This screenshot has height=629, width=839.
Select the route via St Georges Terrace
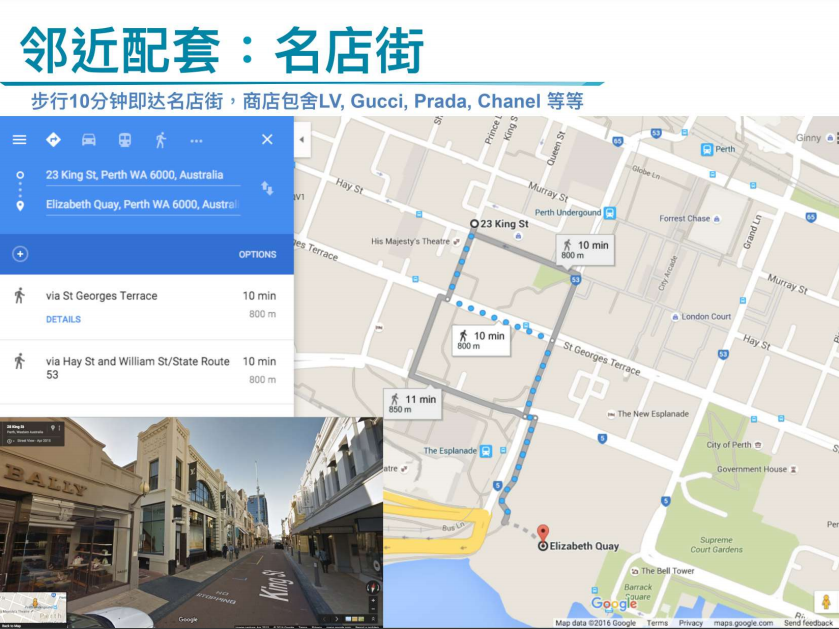click(147, 306)
